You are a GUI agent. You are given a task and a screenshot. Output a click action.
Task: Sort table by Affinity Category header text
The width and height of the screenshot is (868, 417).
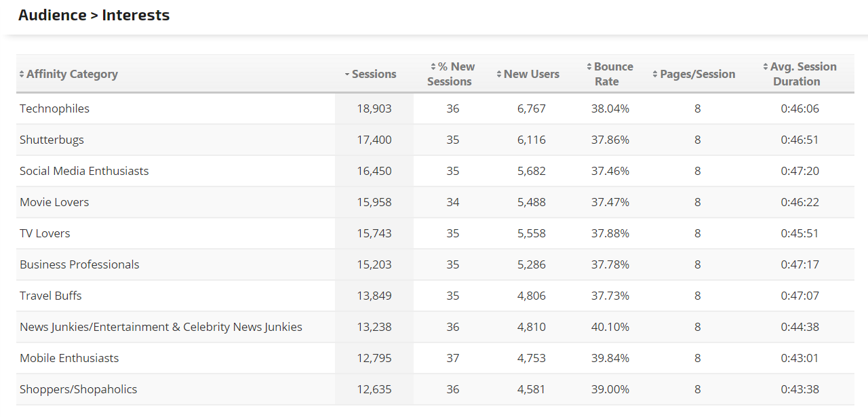[72, 74]
